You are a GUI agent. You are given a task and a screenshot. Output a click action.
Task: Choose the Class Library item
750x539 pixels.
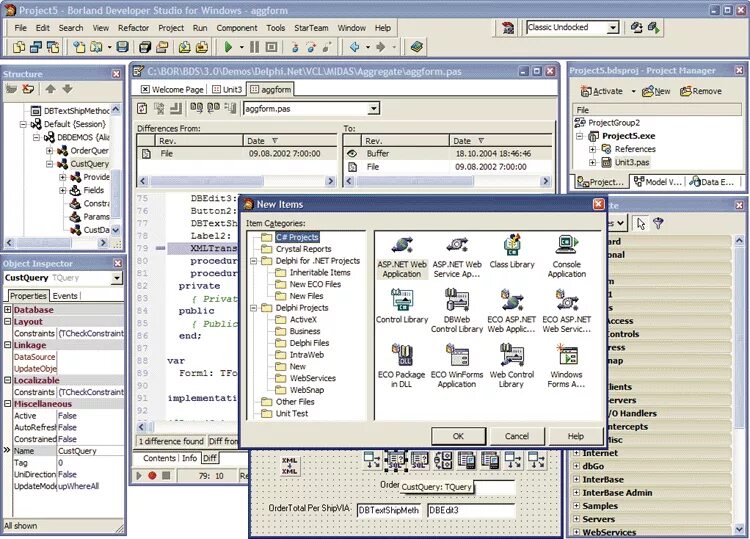(x=512, y=252)
